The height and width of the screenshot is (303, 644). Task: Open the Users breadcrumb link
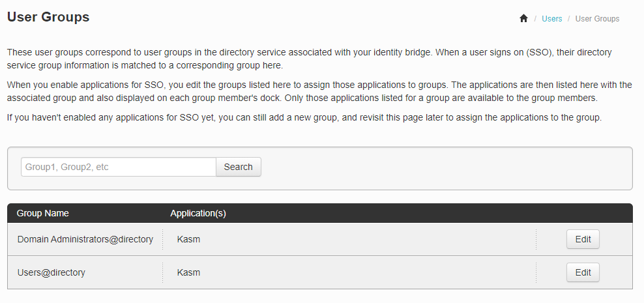pos(551,19)
